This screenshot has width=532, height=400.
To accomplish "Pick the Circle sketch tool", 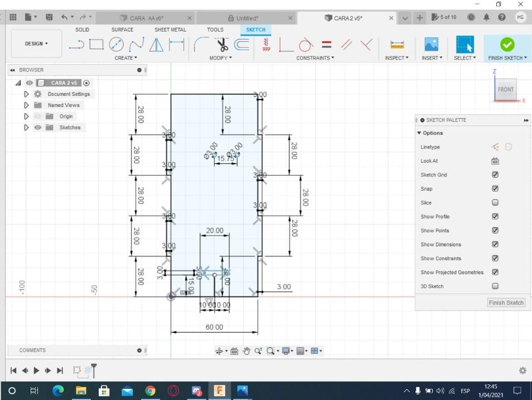I will click(116, 45).
